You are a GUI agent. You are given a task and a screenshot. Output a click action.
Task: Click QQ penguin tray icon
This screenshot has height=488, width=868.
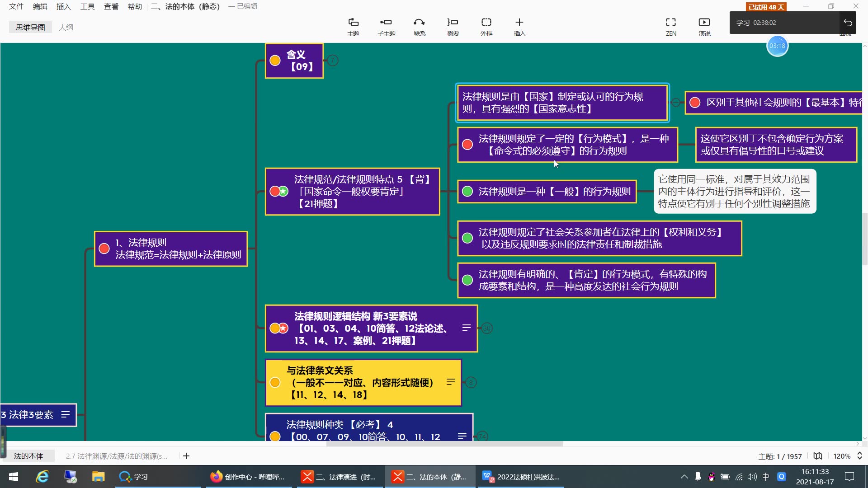tap(711, 477)
